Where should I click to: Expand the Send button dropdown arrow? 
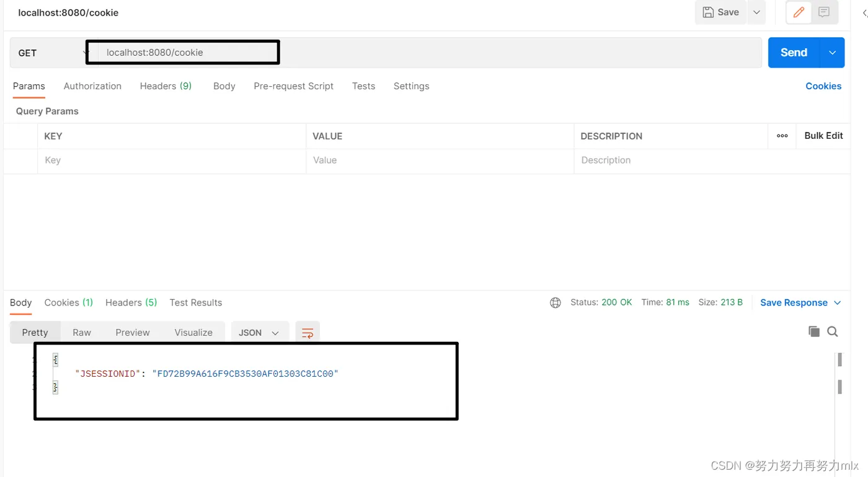832,53
